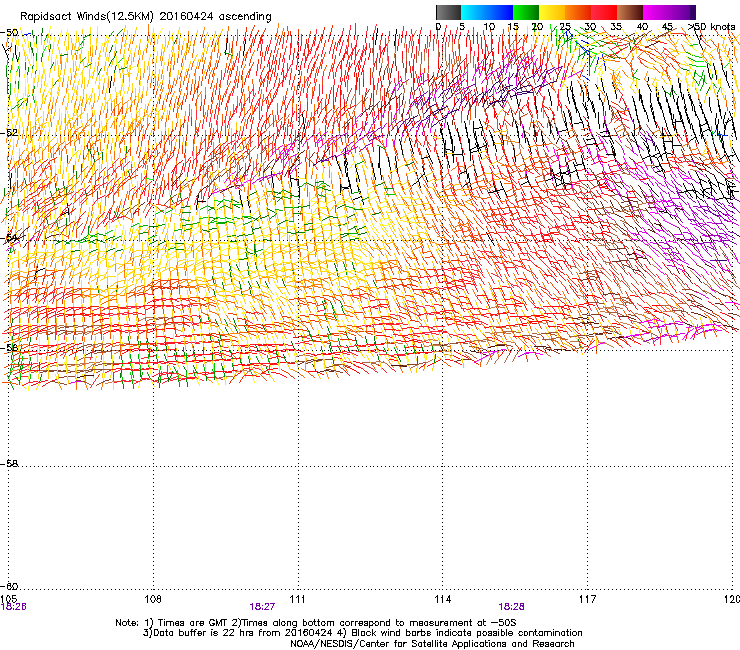Click the purple time label 18:28
Screen dimensions: 740x650
[512, 607]
